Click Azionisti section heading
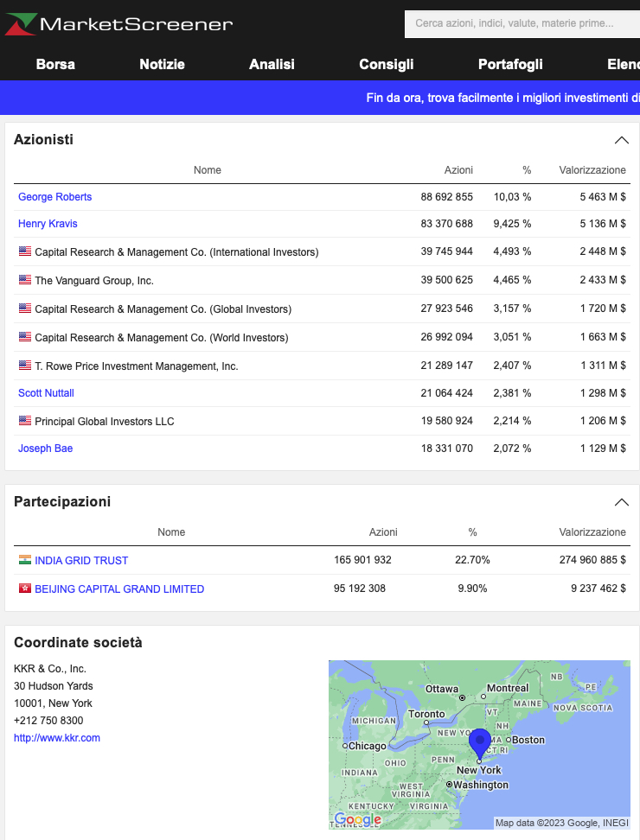640x840 pixels. tap(43, 139)
